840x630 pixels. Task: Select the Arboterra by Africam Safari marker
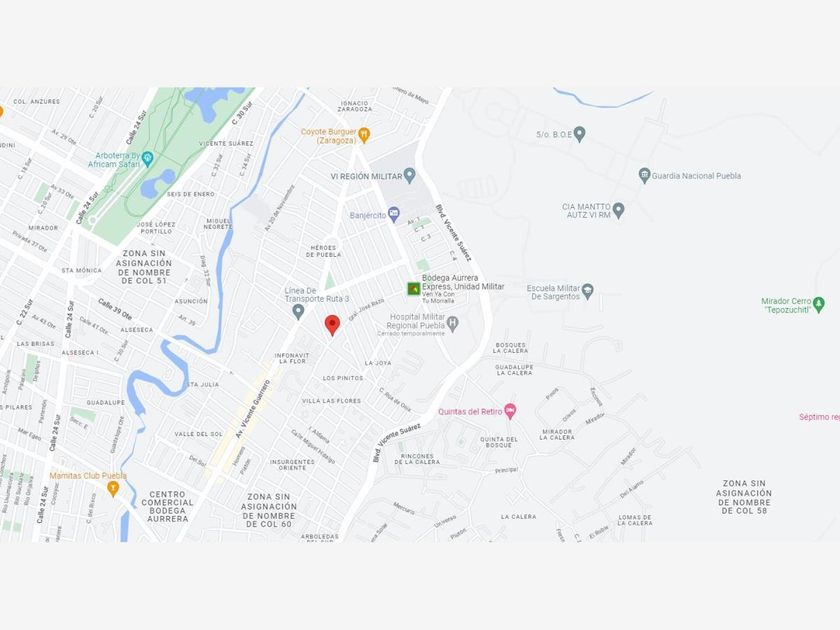148,159
